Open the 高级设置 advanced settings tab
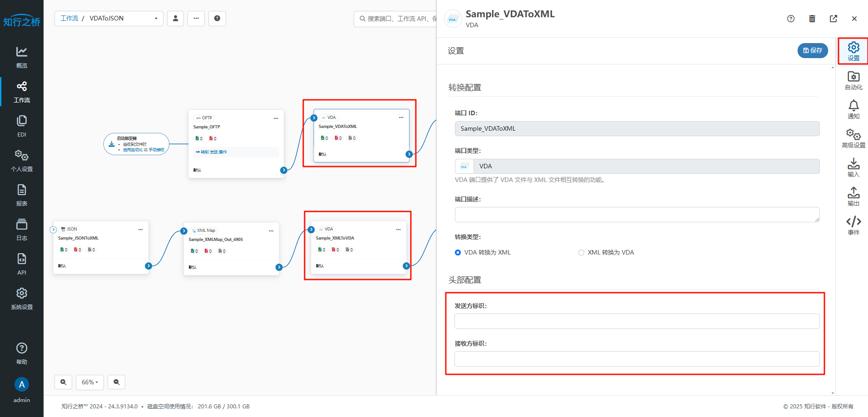Image resolution: width=868 pixels, height=417 pixels. (x=853, y=138)
